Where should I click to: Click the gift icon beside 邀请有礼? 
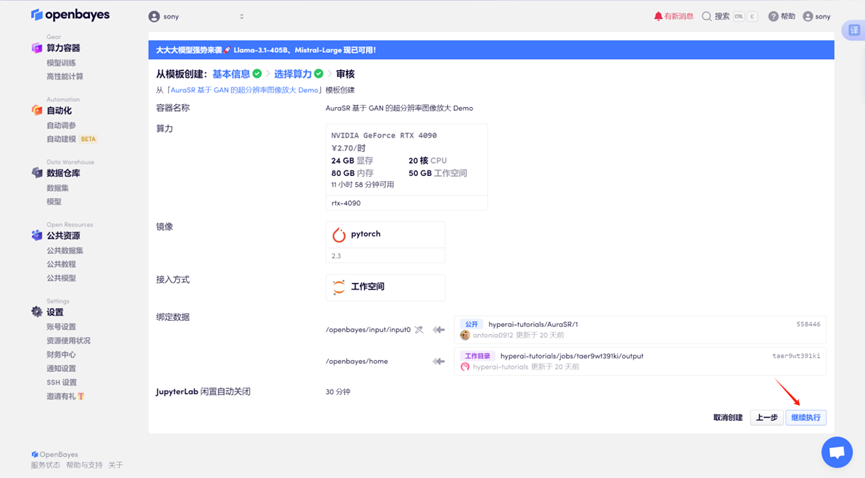point(81,396)
